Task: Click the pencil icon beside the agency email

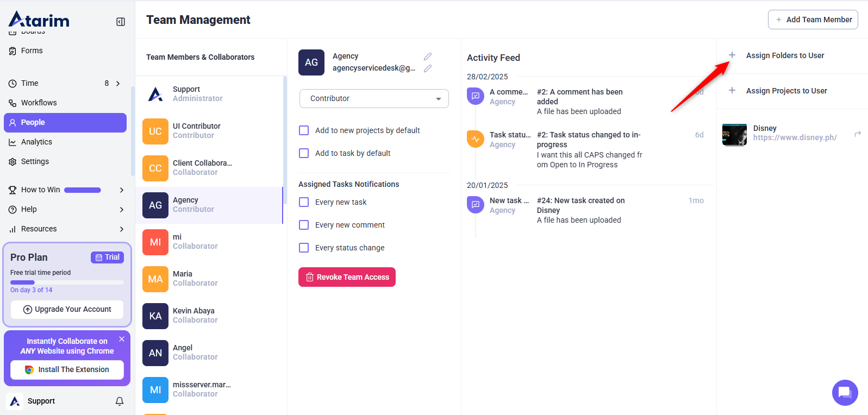Action: [428, 68]
